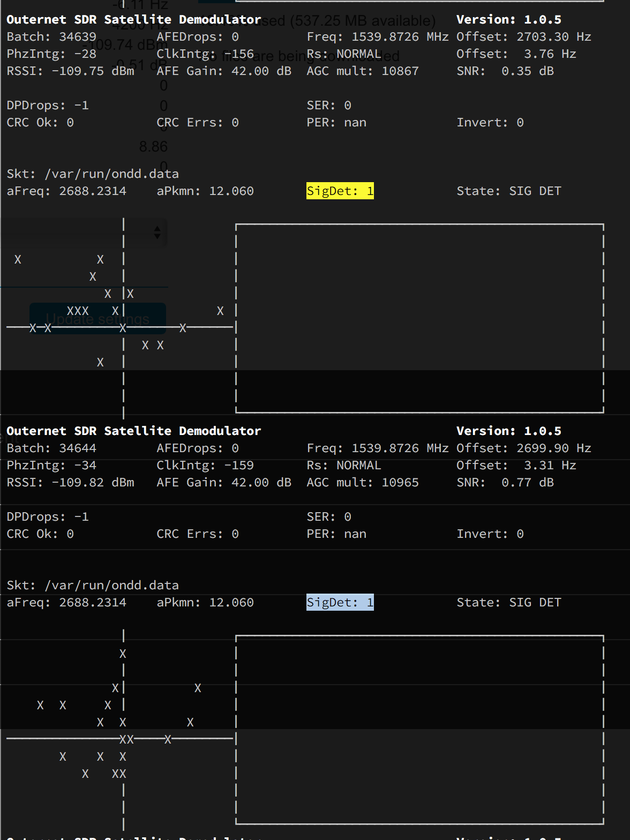The width and height of the screenshot is (630, 840).
Task: Click AGC mult: 10965 value
Action: 363,482
